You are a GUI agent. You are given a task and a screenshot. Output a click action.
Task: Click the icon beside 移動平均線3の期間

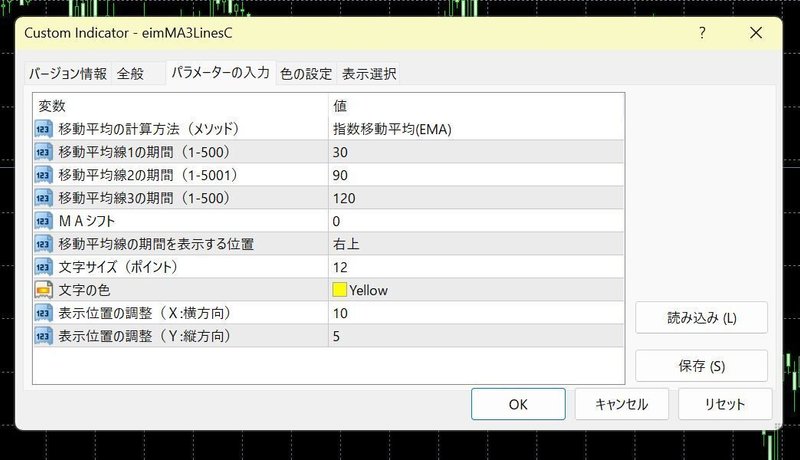click(43, 198)
